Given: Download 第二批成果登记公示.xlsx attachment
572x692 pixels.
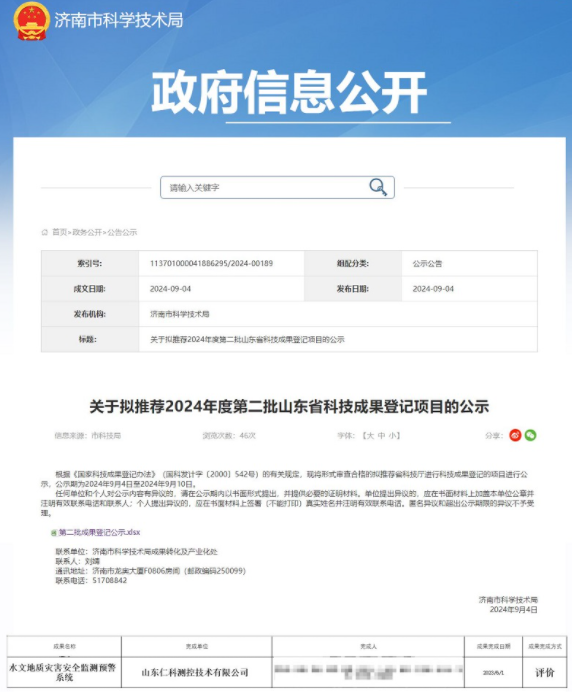Looking at the screenshot, I should 99,533.
